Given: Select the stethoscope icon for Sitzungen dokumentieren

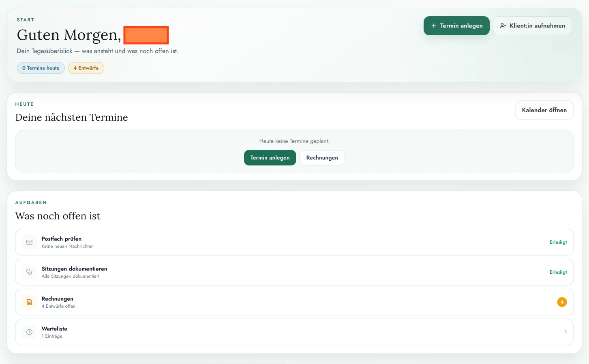Looking at the screenshot, I should [29, 272].
